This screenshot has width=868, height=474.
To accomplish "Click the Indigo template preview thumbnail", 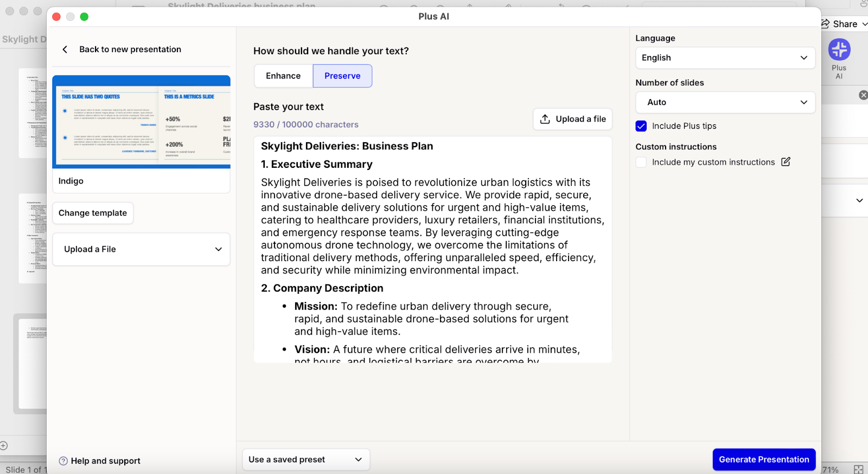I will click(141, 122).
